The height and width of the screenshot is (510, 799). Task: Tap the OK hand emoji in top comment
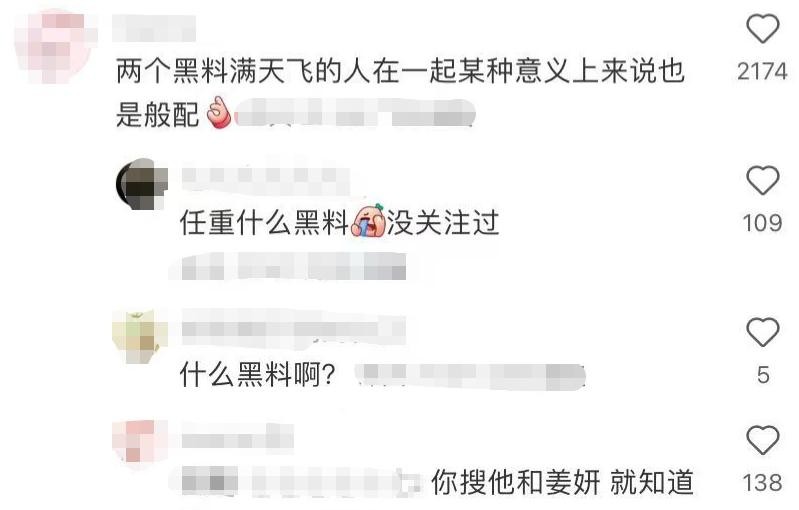(x=218, y=113)
